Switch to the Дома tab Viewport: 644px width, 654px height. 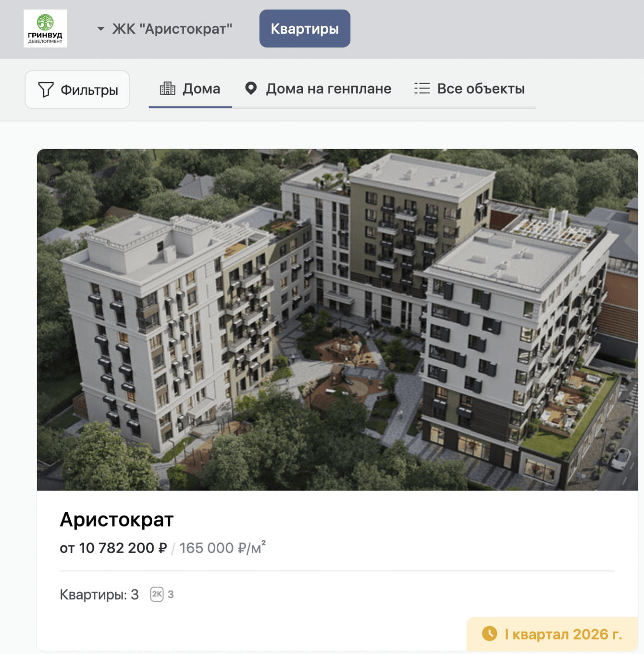[190, 89]
